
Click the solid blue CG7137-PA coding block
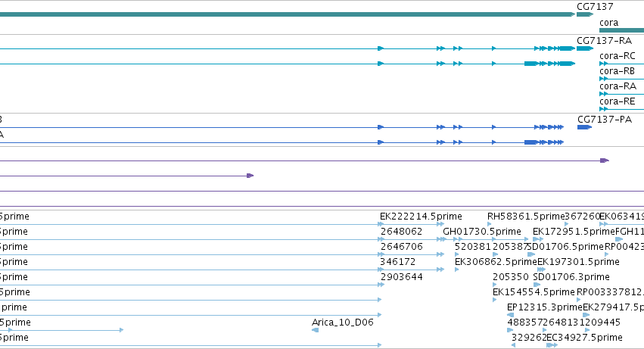pyautogui.click(x=584, y=127)
